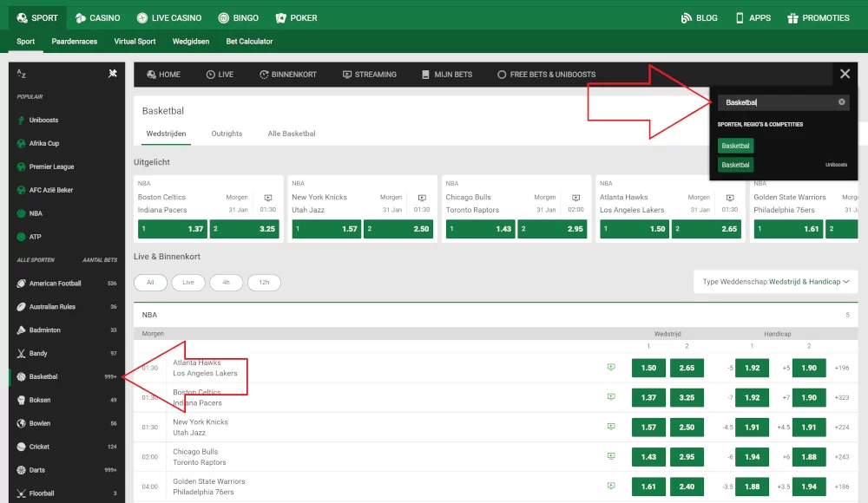Select Floorball in sports list

coord(67,493)
